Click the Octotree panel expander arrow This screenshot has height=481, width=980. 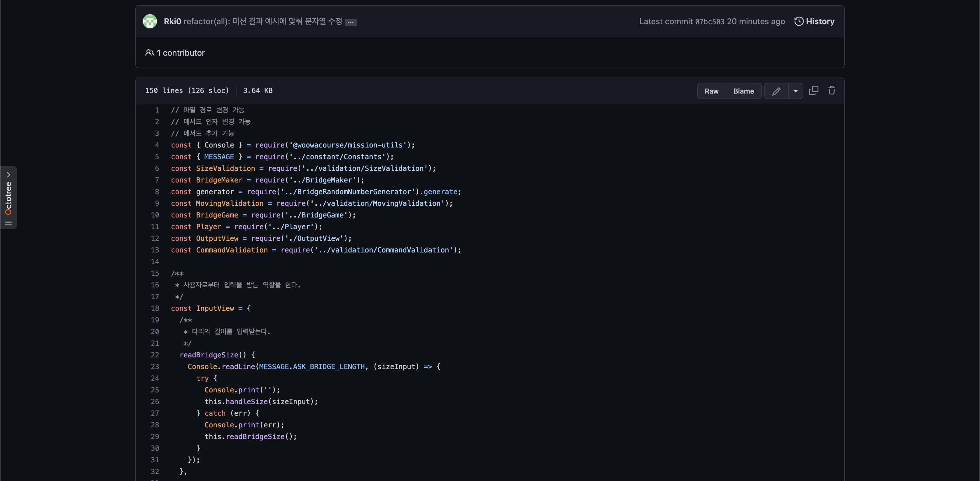coord(9,174)
